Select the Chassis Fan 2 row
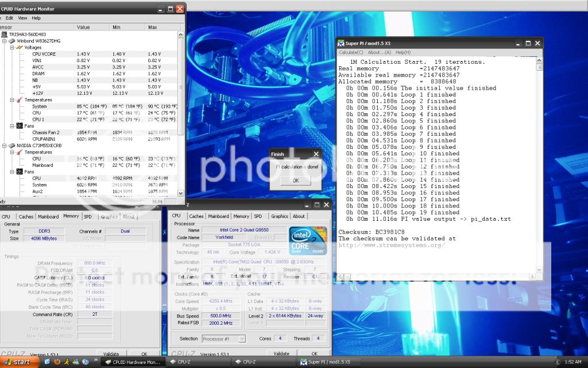Viewport: 588px width, 368px height. click(89, 133)
